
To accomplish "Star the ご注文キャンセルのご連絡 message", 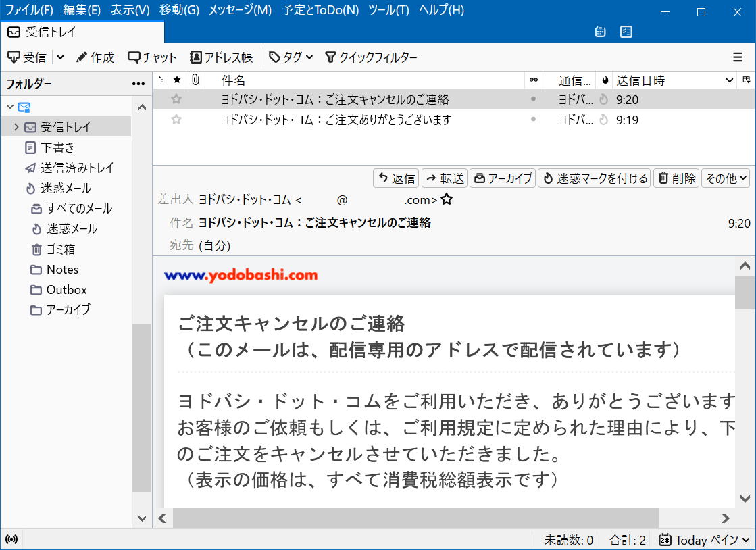I will point(176,99).
